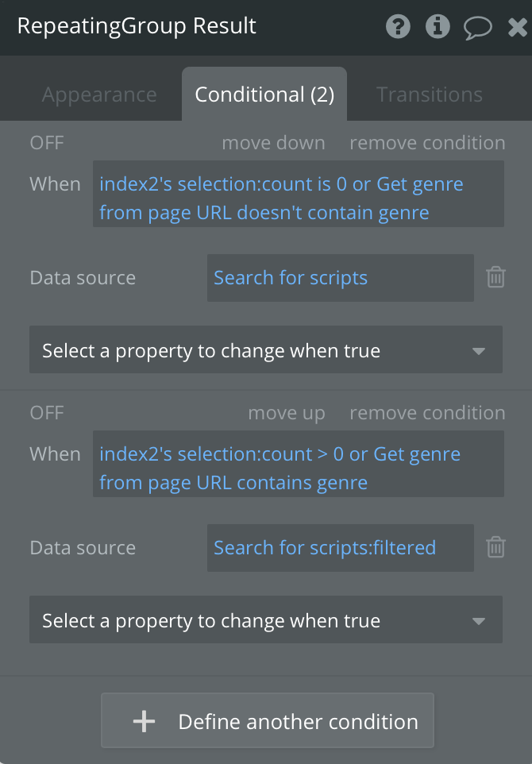Switch to the Transitions tab

coord(430,95)
